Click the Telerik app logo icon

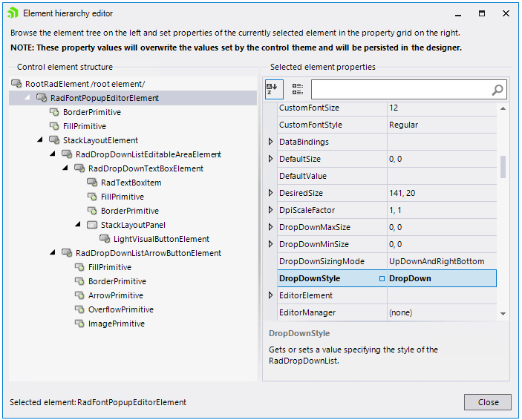pos(13,13)
